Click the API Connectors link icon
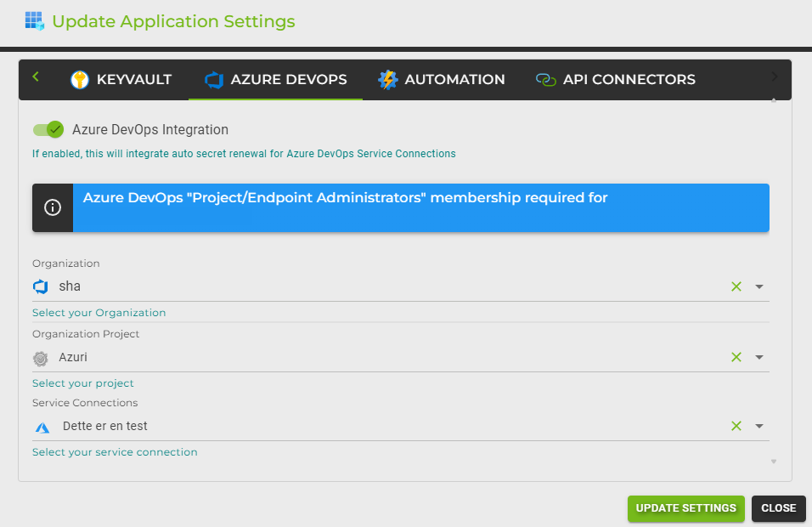The image size is (812, 527). pyautogui.click(x=546, y=80)
